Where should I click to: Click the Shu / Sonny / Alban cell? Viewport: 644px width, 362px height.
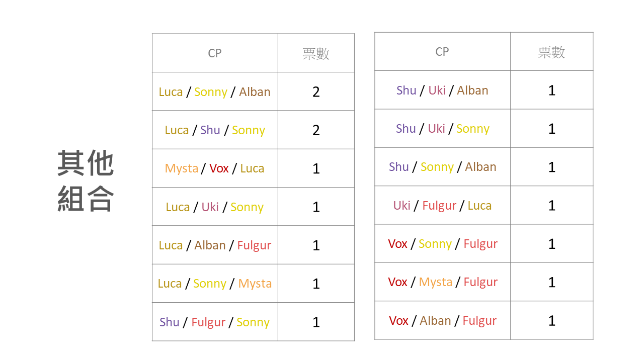point(442,167)
